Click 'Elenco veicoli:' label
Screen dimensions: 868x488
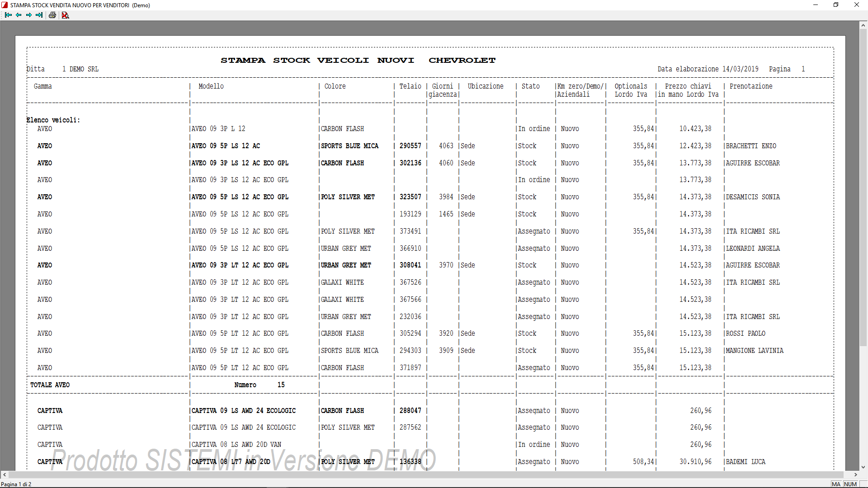[x=53, y=120]
